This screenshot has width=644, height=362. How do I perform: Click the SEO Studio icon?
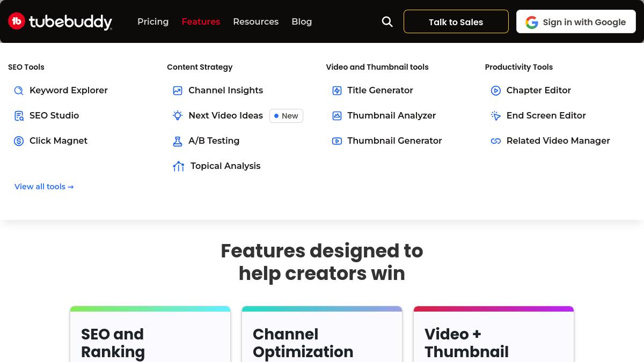pyautogui.click(x=19, y=116)
